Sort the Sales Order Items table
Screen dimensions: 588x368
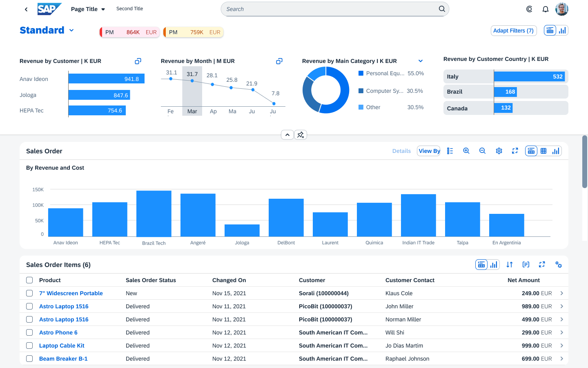pos(510,265)
